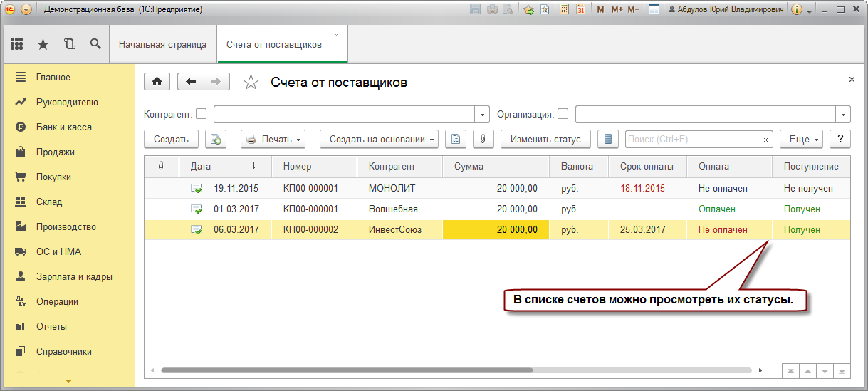Click the Создать button
The height and width of the screenshot is (391, 868).
tap(171, 140)
